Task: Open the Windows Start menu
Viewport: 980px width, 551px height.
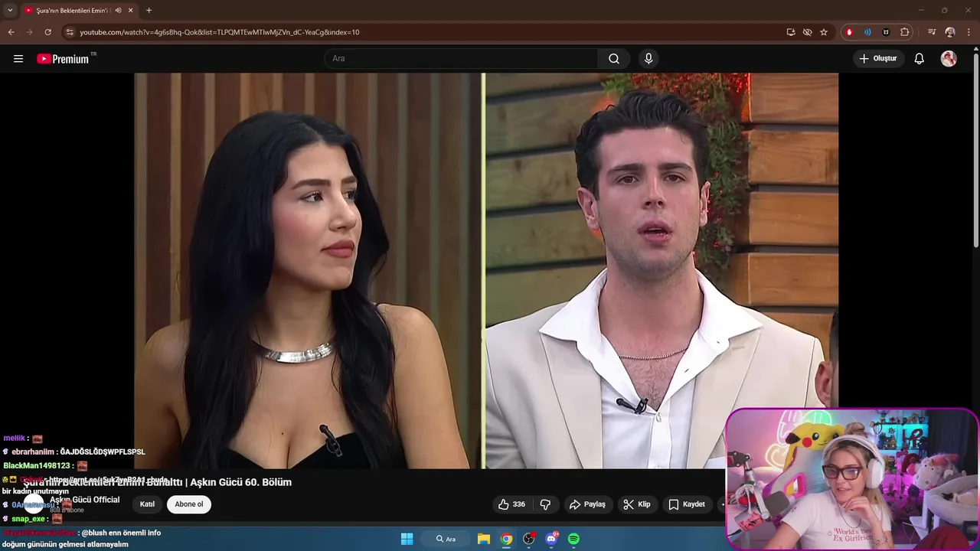Action: 407,539
